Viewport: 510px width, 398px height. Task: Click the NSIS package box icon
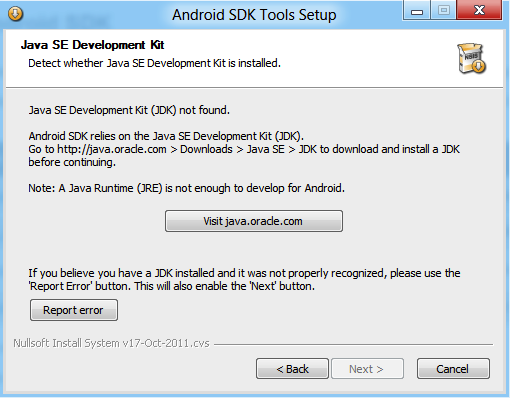(x=471, y=59)
